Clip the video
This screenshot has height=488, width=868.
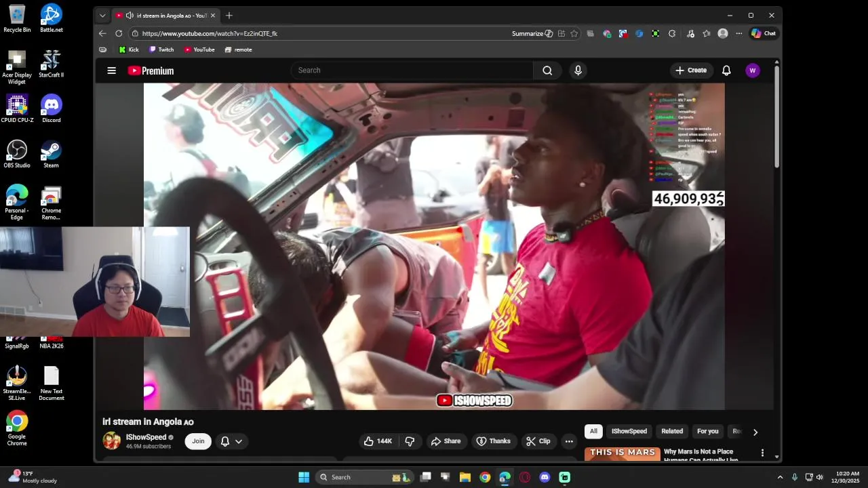coord(538,441)
